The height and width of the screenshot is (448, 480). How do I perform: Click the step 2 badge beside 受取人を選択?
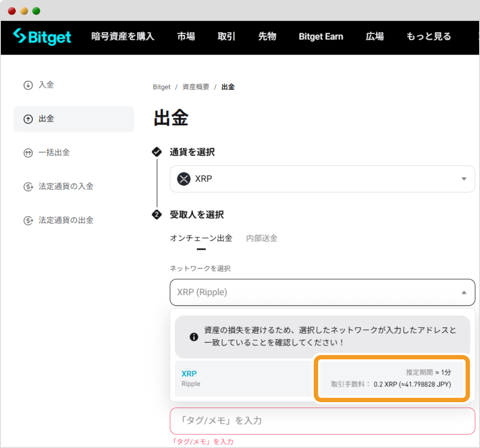point(157,214)
